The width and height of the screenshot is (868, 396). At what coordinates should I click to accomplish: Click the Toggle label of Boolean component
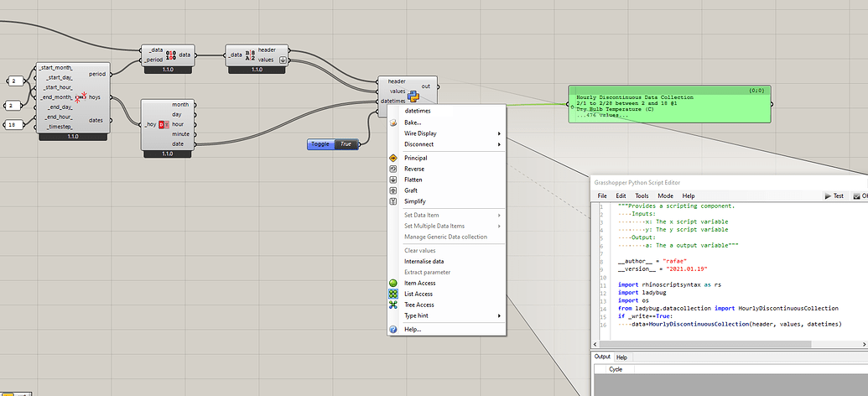tap(320, 144)
